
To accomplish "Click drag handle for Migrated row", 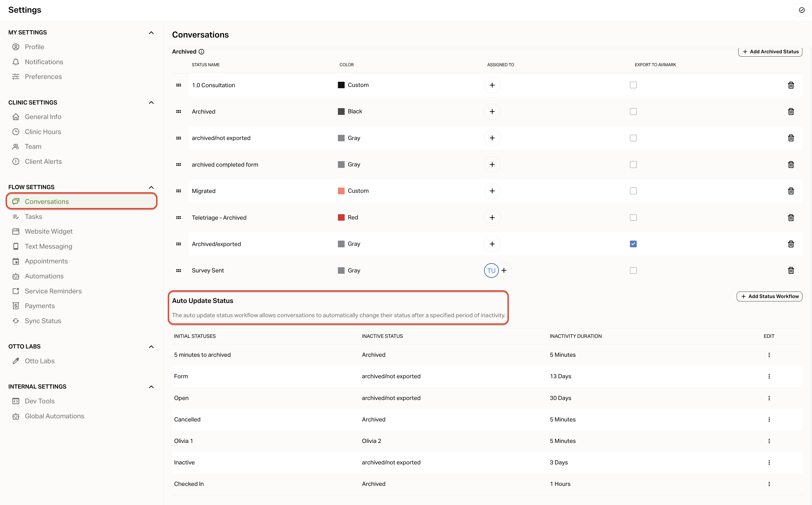I will point(178,191).
